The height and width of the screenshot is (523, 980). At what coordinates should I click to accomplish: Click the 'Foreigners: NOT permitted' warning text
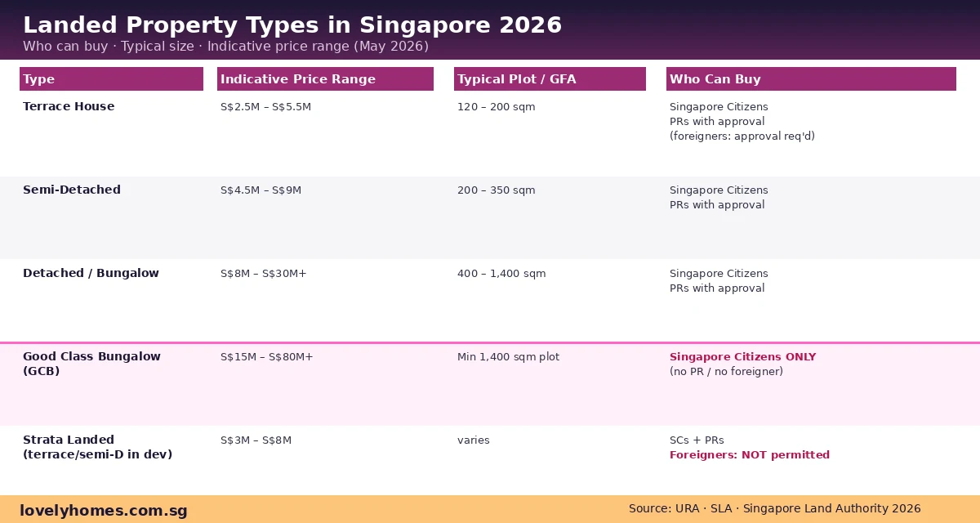750,455
